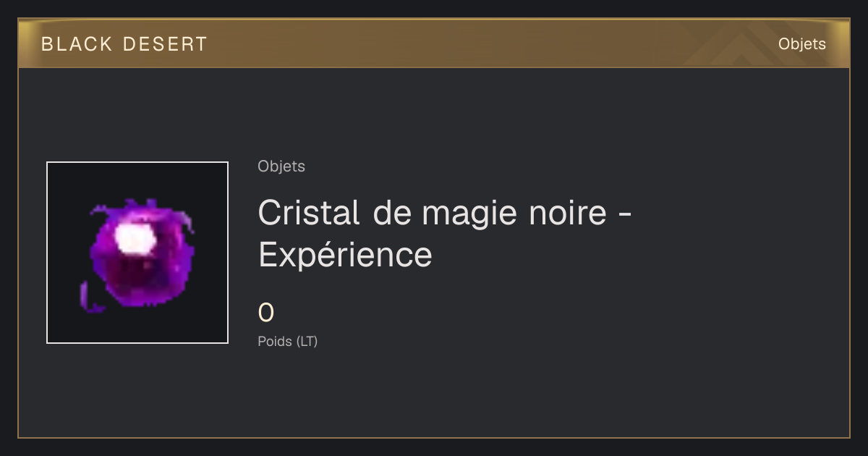Viewport: 868px width, 456px height.
Task: Select the weight value 0
Action: tap(266, 313)
